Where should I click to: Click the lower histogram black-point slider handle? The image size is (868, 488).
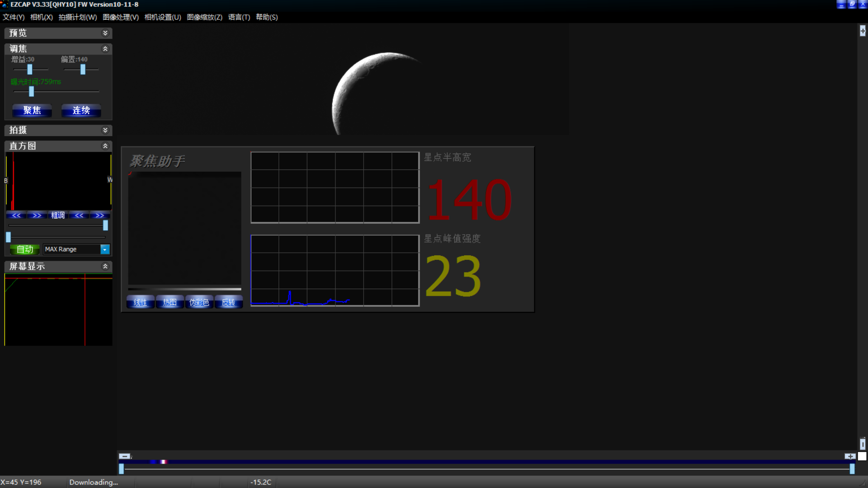pos(8,237)
